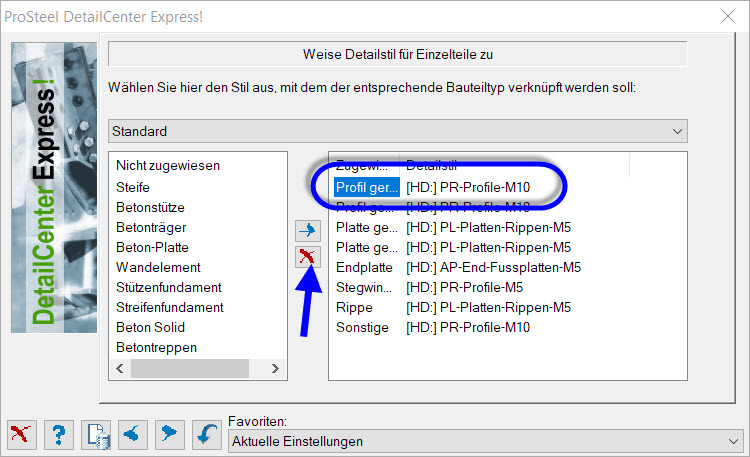This screenshot has height=457, width=750.
Task: Select Beton Solid in the left list
Action: pyautogui.click(x=150, y=328)
